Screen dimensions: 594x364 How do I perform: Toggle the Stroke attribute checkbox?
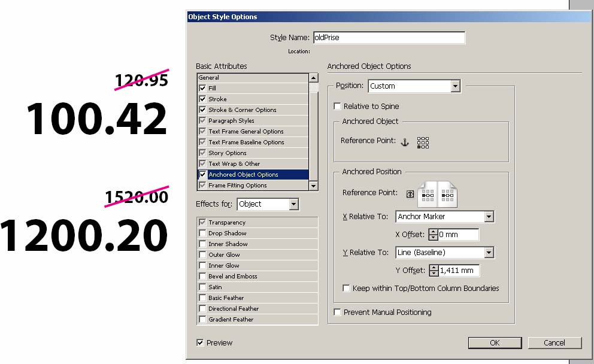click(x=202, y=99)
